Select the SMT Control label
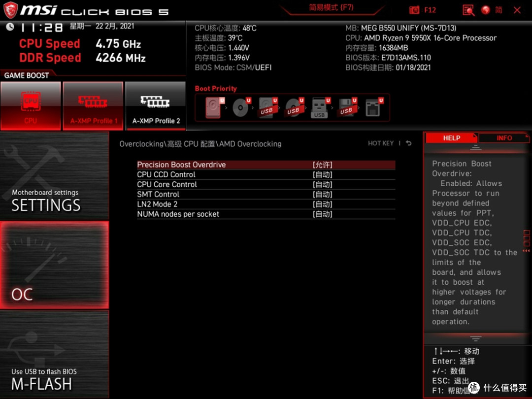 click(158, 195)
